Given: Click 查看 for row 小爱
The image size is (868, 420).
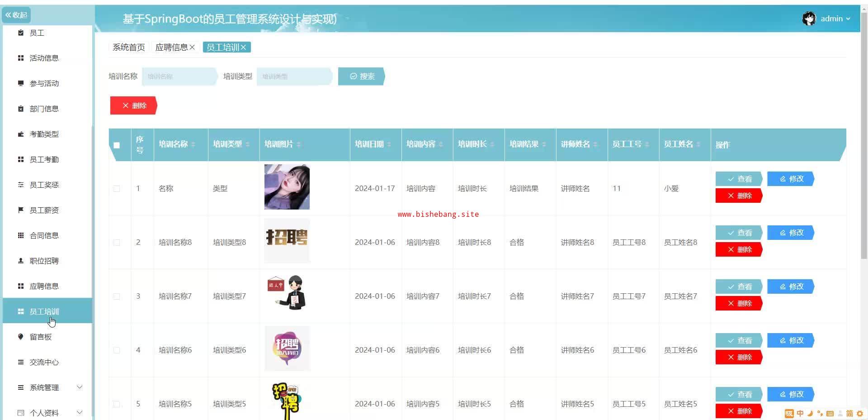Looking at the screenshot, I should coord(739,179).
